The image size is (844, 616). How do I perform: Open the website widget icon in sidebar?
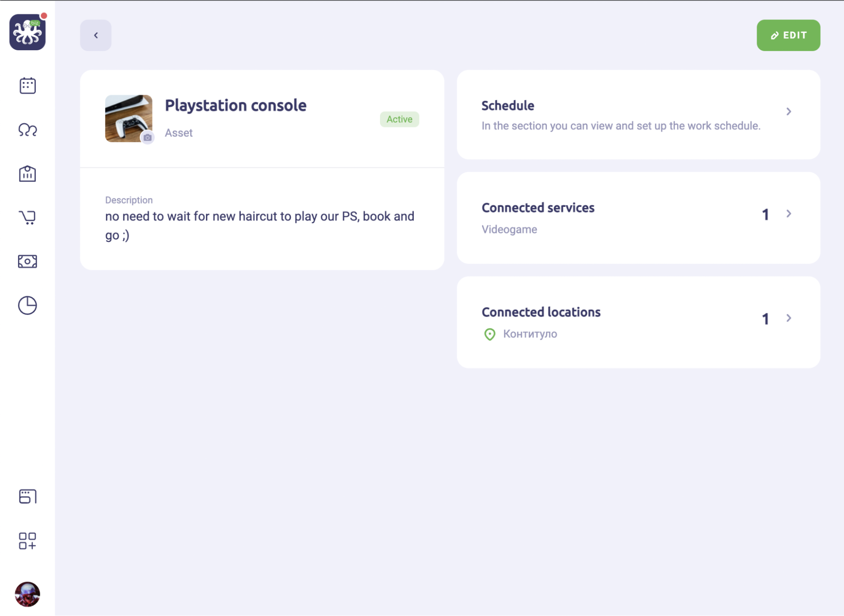(27, 497)
